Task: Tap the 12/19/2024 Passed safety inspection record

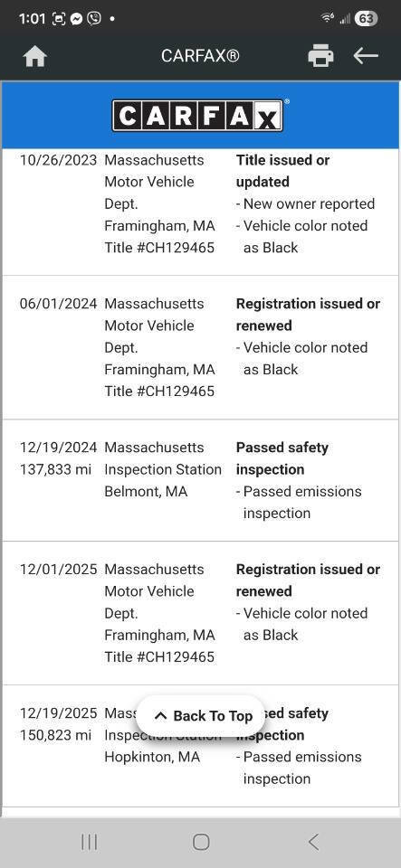Action: click(x=201, y=480)
